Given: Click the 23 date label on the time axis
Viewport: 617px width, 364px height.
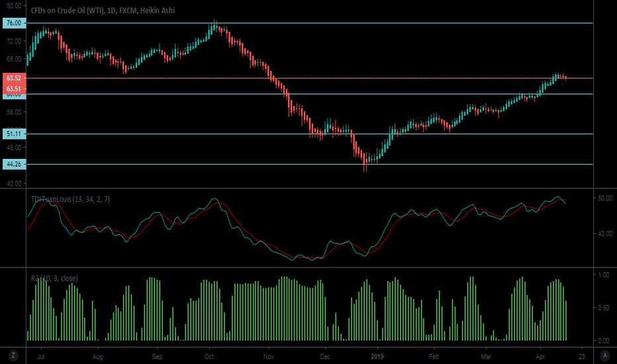Looking at the screenshot, I should (582, 357).
